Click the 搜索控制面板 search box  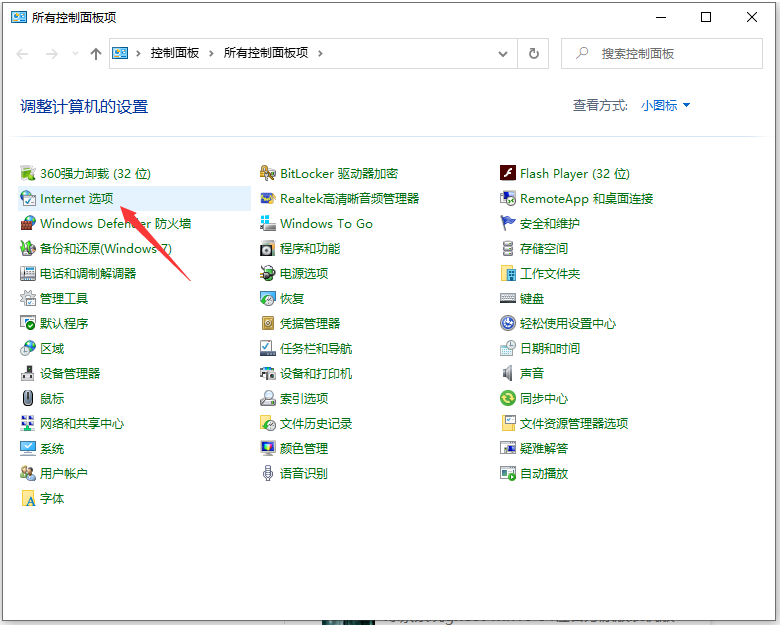(x=665, y=53)
